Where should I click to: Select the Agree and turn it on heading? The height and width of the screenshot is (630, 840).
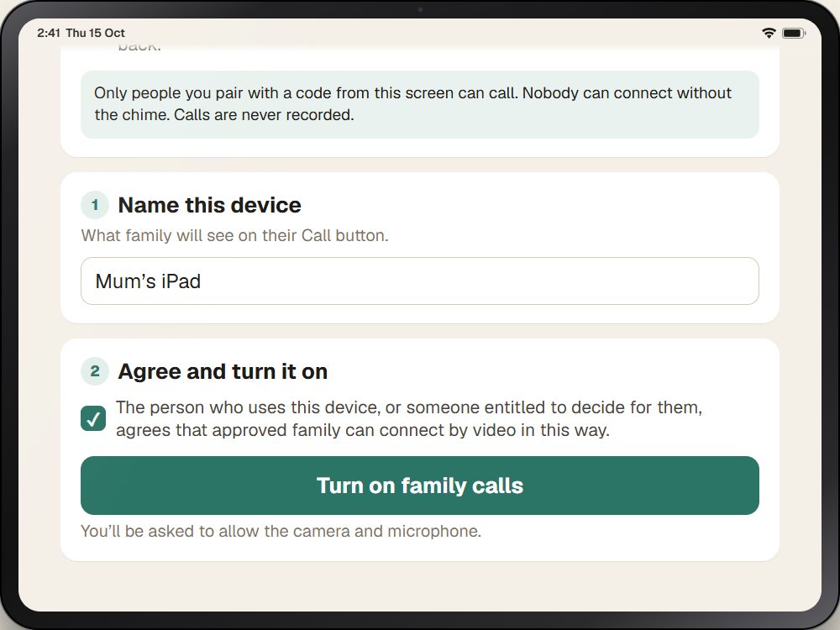(223, 371)
